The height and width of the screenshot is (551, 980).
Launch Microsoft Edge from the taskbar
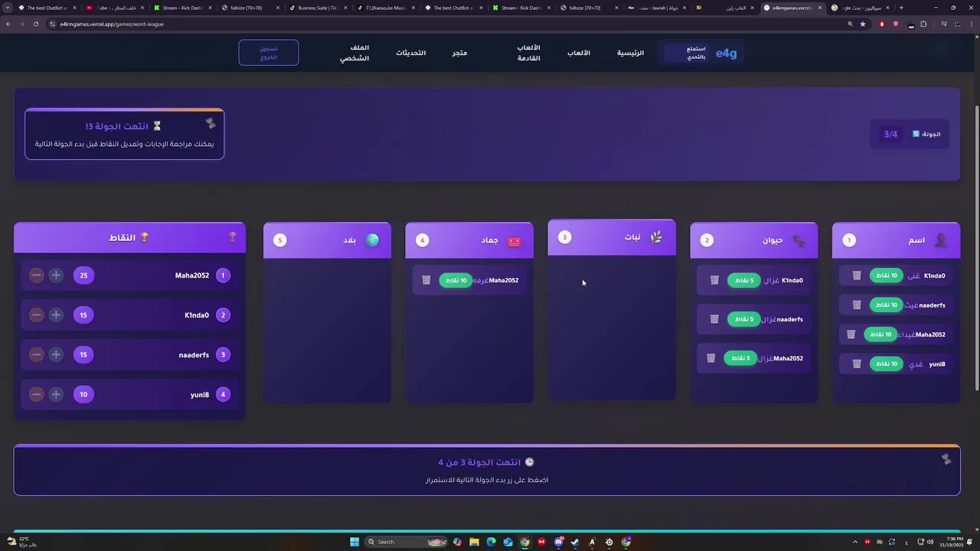click(491, 542)
